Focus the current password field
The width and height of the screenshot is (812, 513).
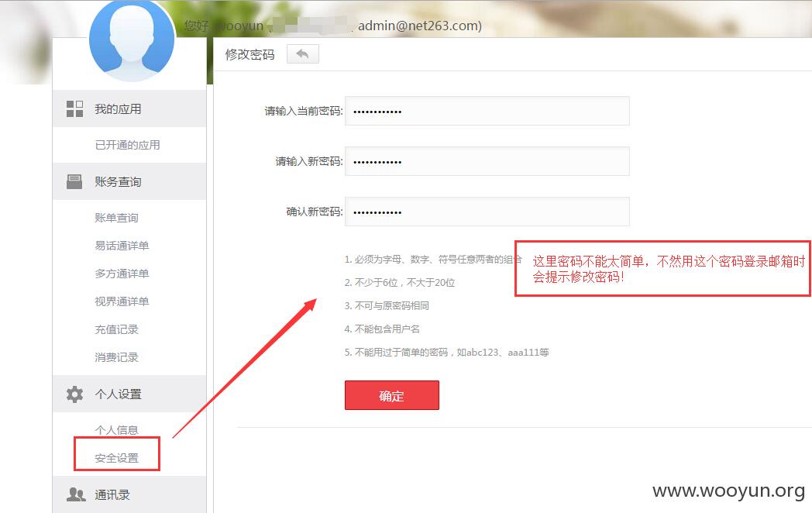487,111
